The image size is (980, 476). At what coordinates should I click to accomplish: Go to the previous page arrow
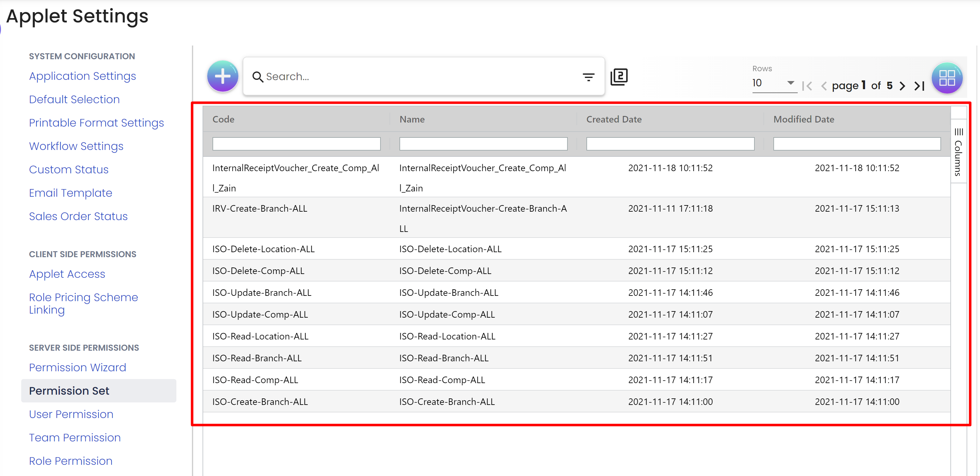pyautogui.click(x=824, y=86)
